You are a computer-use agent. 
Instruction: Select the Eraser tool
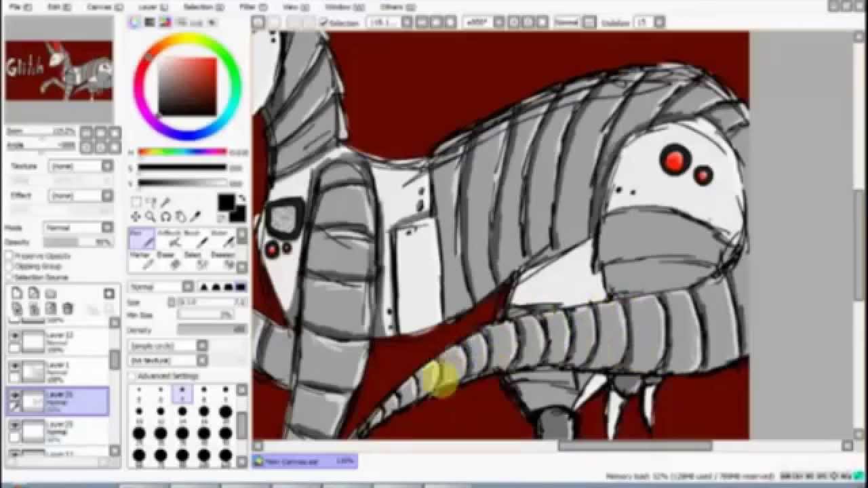tap(170, 260)
